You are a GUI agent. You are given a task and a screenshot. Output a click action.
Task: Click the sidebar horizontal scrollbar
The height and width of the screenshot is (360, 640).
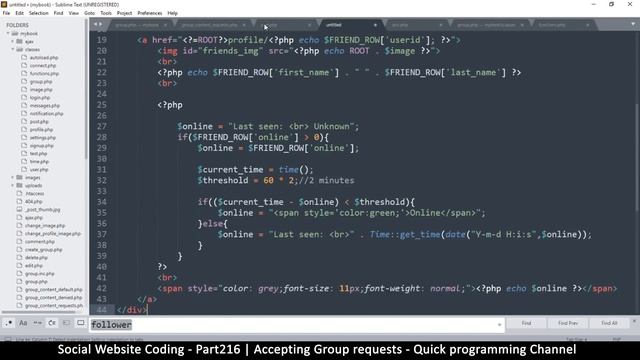click(39, 312)
